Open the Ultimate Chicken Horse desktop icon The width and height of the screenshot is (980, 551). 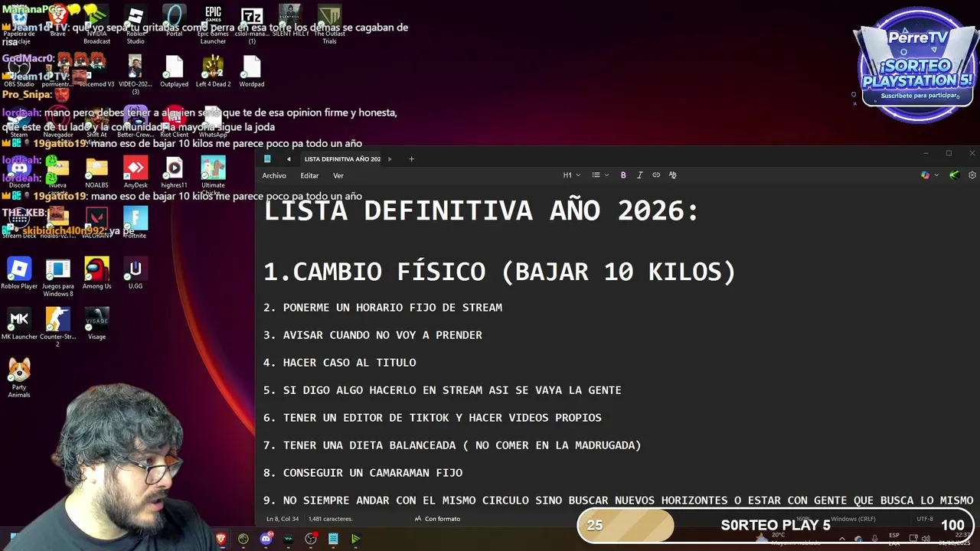tap(213, 174)
